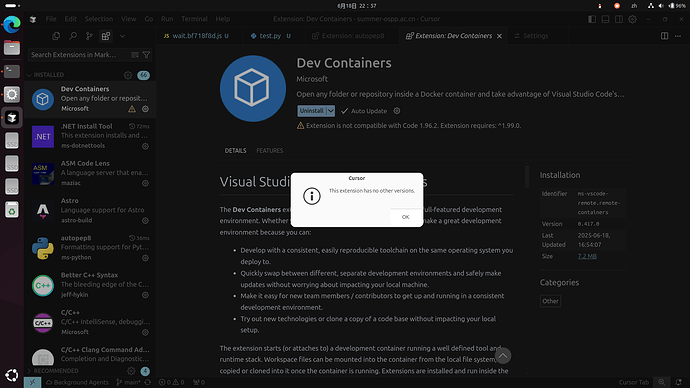The image size is (690, 388).
Task: Click the gear icon in the INSTALLED header
Action: (x=128, y=75)
